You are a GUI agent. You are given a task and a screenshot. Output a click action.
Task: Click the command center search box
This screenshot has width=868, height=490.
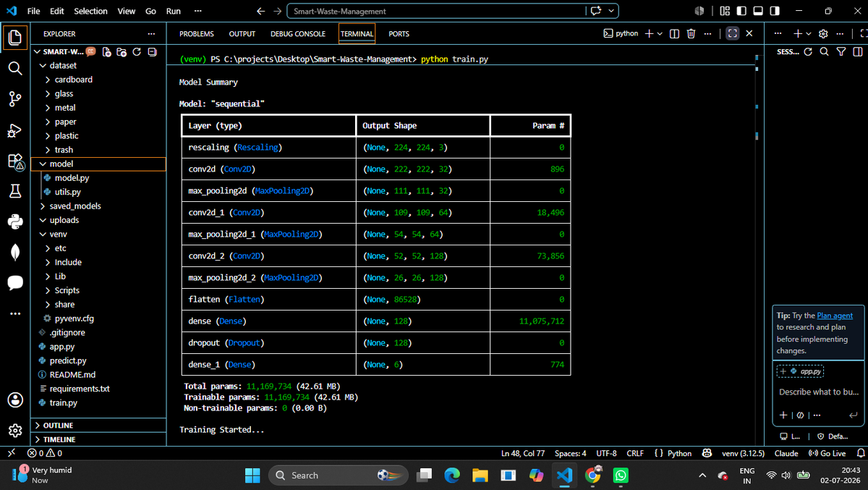[437, 11]
